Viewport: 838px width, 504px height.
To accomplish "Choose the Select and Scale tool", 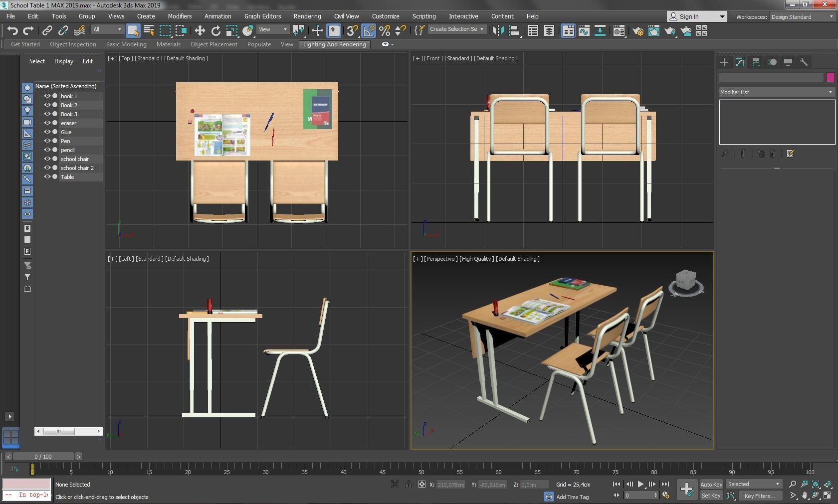I will tap(232, 31).
